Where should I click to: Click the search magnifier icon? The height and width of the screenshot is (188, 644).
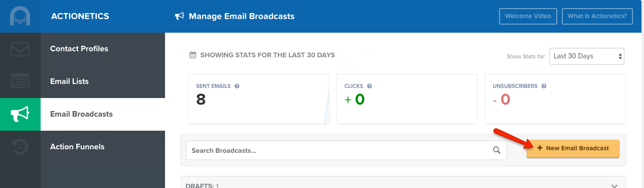coord(497,150)
